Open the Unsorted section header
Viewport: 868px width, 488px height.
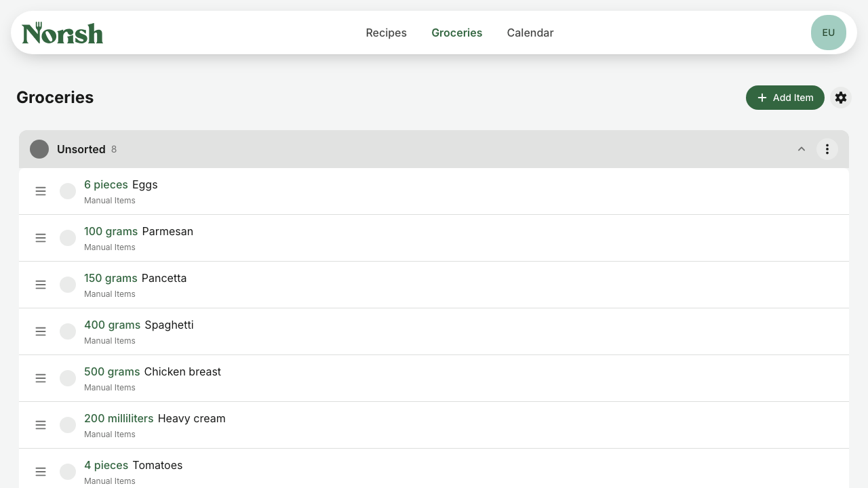[434, 149]
